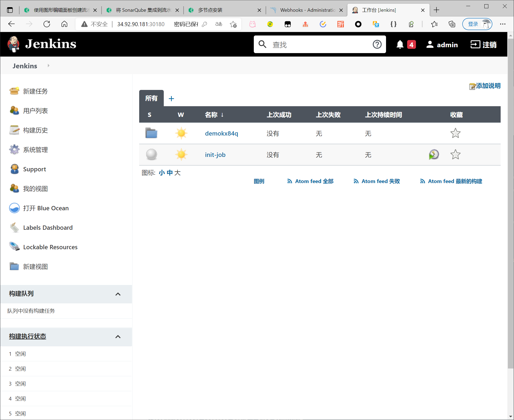
Task: Expand the Jenkins breadcrumb arrow
Action: click(x=48, y=66)
